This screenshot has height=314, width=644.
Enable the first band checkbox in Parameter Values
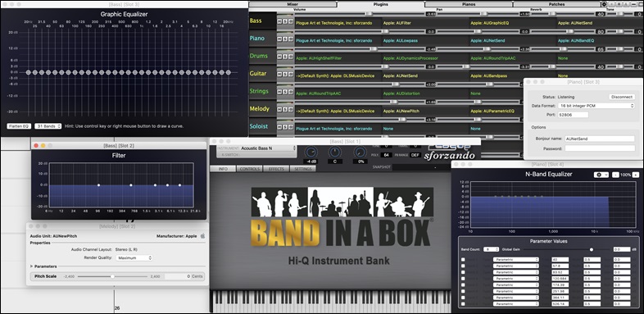463,259
